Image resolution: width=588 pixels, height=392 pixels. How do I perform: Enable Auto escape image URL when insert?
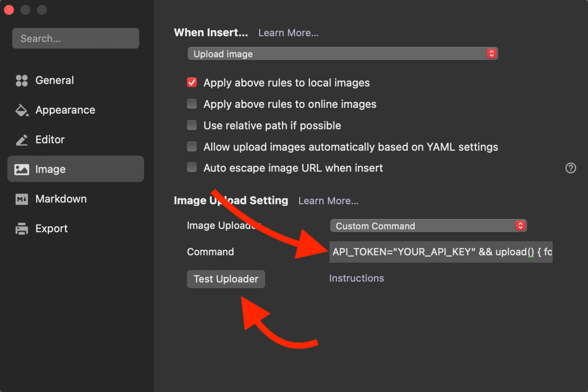pos(192,168)
